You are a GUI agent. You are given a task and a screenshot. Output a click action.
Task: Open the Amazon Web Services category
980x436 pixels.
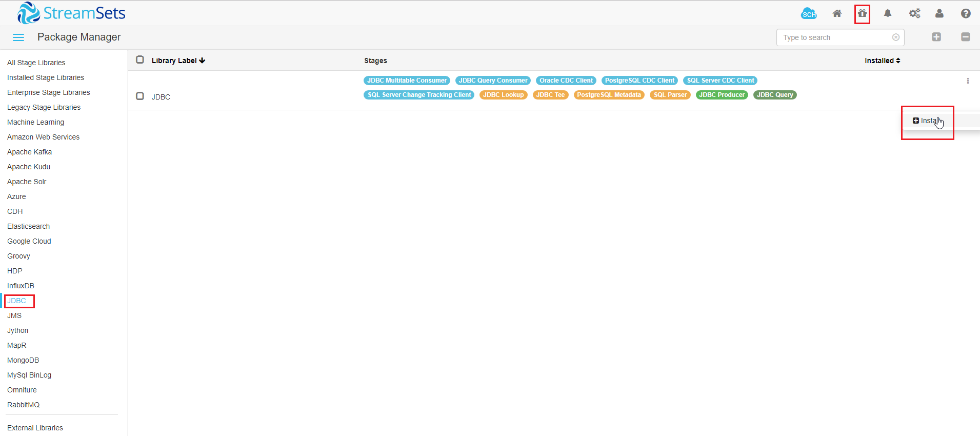44,137
